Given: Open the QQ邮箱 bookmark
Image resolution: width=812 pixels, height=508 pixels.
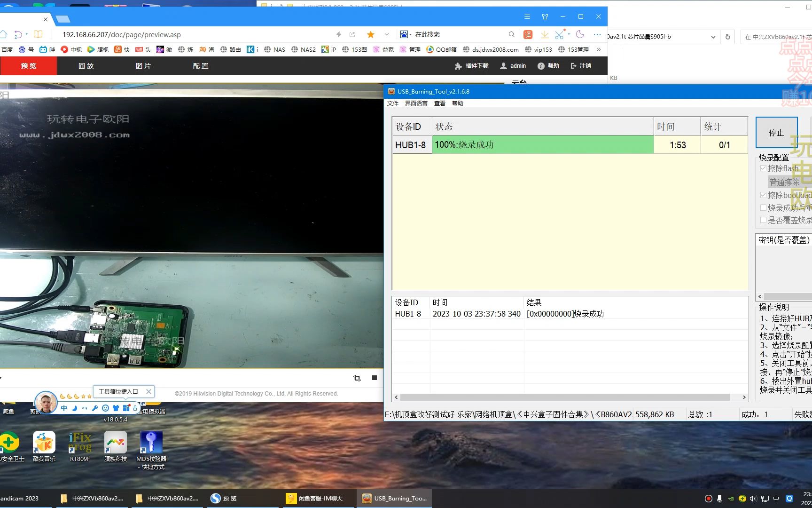Looking at the screenshot, I should 441,49.
